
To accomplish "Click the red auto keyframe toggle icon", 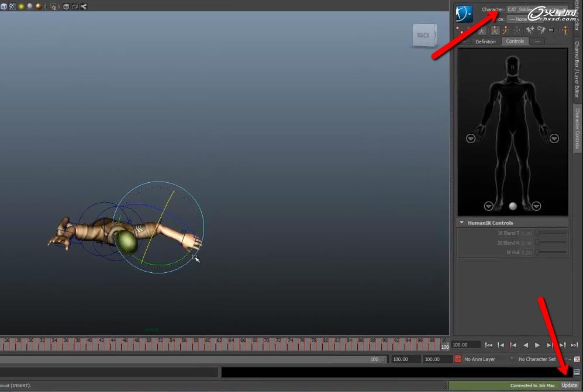I will coord(458,359).
